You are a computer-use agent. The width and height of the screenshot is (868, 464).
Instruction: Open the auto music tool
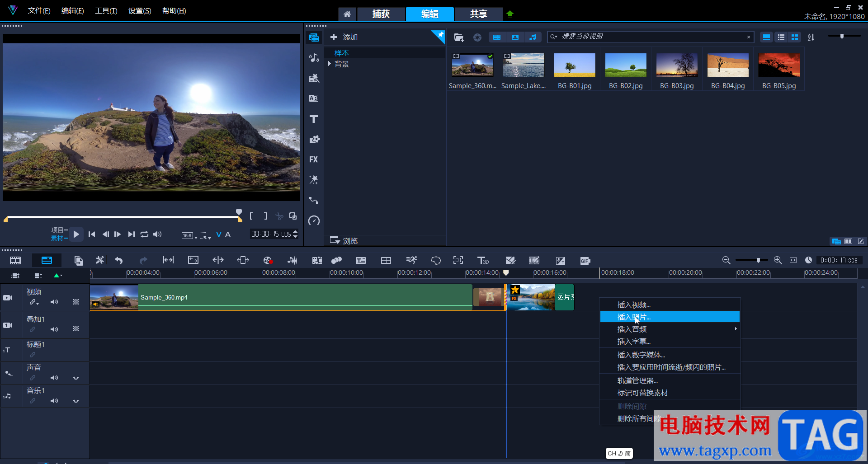(x=317, y=260)
